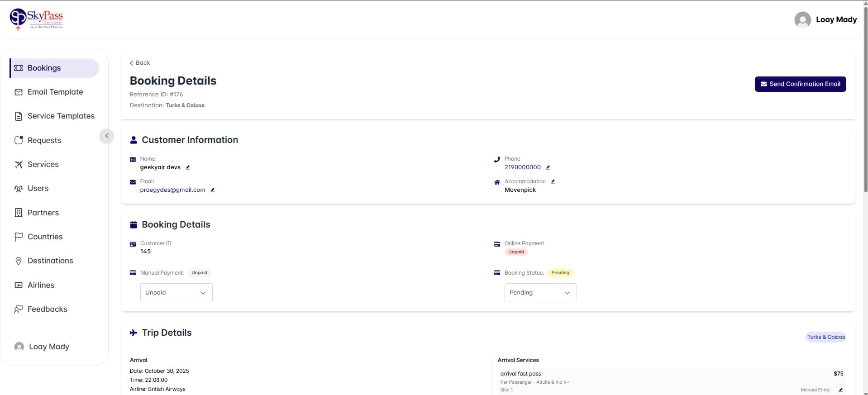The height and width of the screenshot is (395, 868).
Task: Go to Email Template in sidebar
Action: point(54,92)
